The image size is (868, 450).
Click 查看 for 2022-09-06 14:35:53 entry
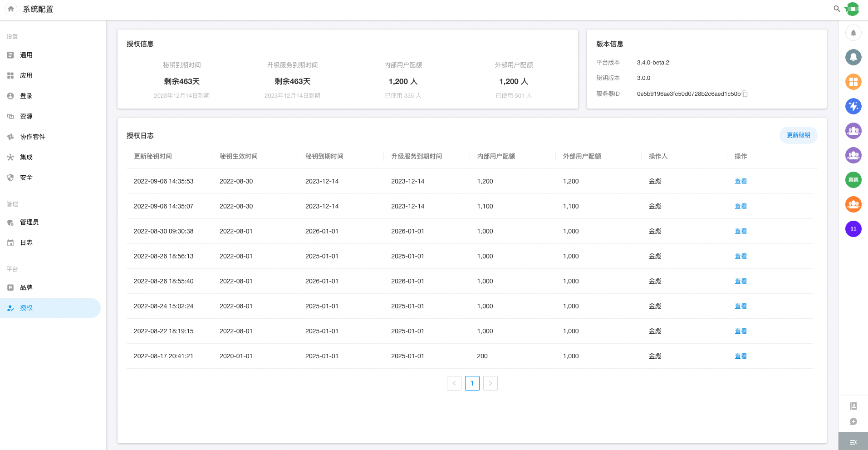point(740,181)
